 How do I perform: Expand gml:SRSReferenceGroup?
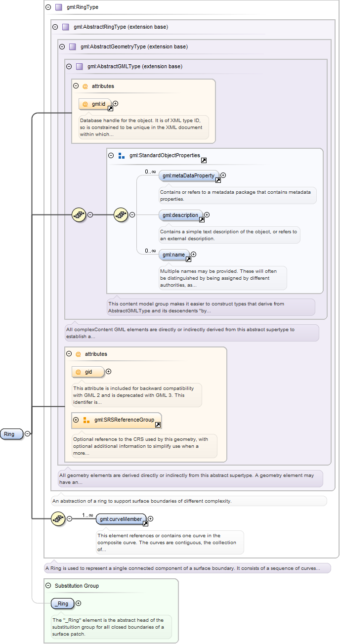(76, 420)
